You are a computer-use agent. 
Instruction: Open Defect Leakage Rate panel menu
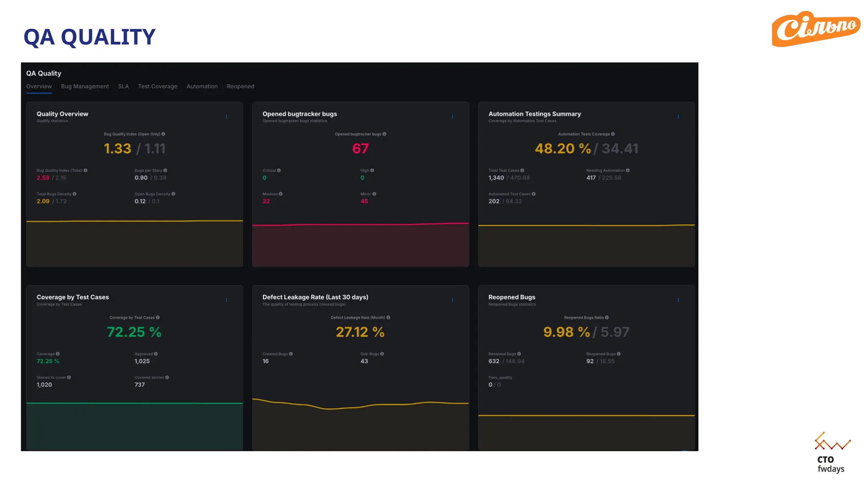tap(452, 300)
